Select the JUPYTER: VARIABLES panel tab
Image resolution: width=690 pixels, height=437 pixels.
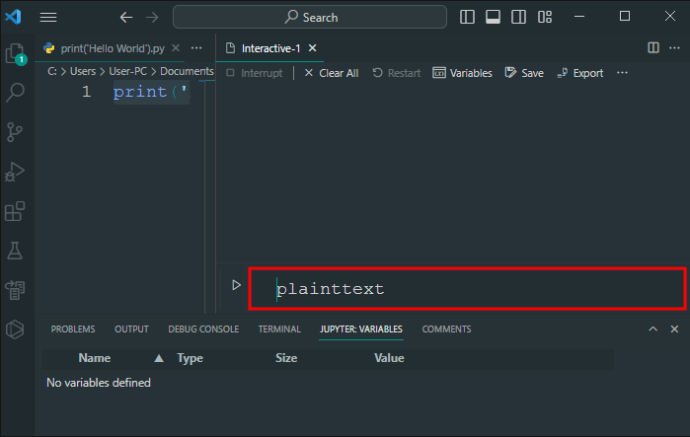tap(361, 329)
